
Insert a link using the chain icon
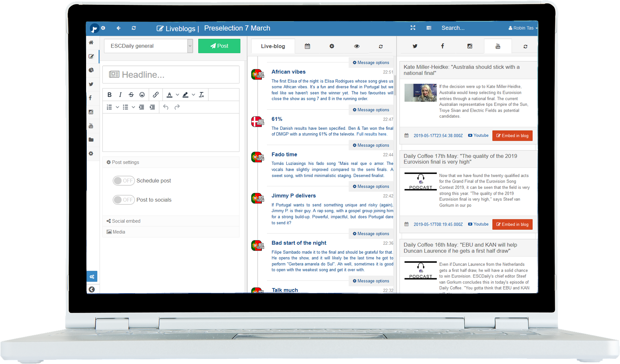pos(156,95)
